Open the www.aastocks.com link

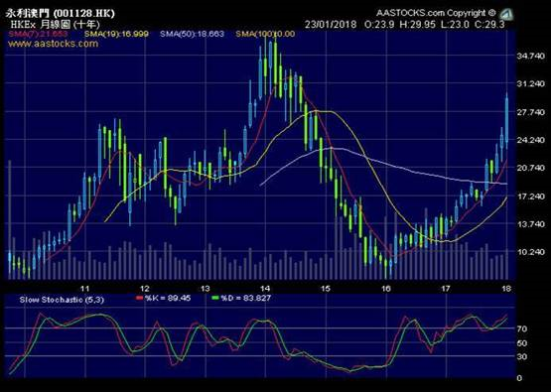53,44
